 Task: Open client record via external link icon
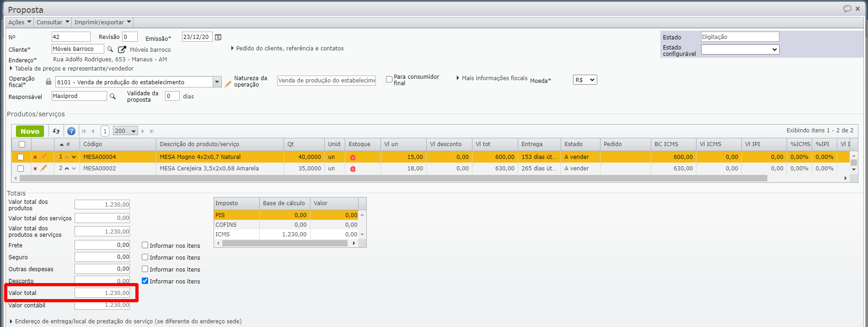coord(122,49)
